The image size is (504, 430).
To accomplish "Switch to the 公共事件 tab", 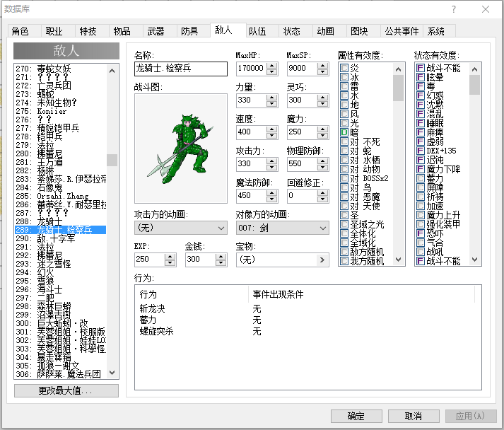I will (x=402, y=31).
